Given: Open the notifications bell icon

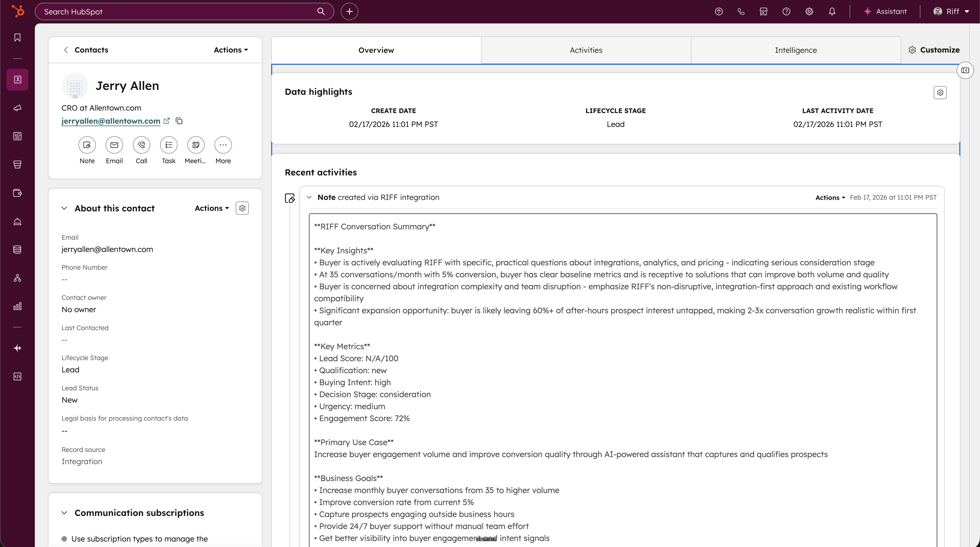Looking at the screenshot, I should coord(832,11).
